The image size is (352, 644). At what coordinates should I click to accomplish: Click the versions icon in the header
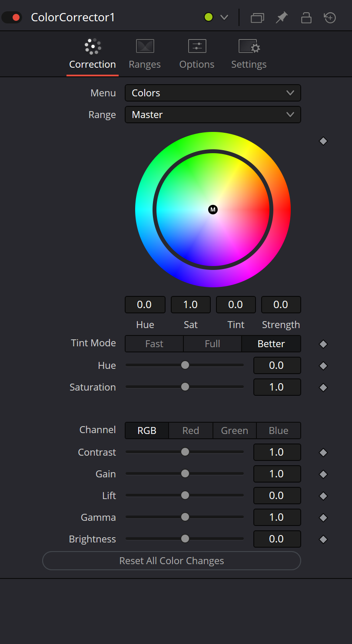[258, 18]
